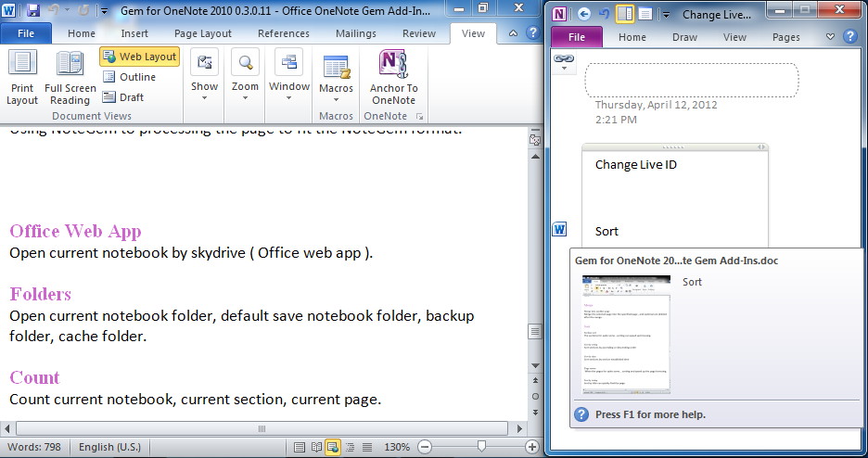Switch to Outline view in ribbon
Image resolution: width=868 pixels, height=458 pixels.
pos(130,77)
